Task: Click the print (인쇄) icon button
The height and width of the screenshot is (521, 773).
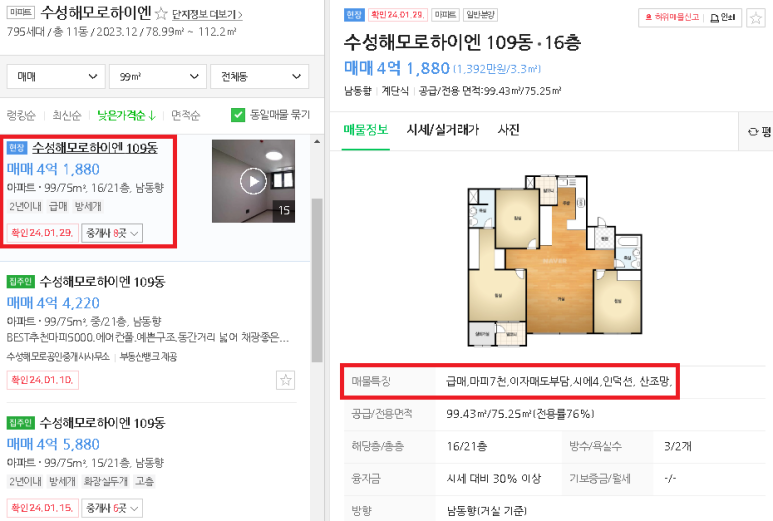Action: pos(723,18)
